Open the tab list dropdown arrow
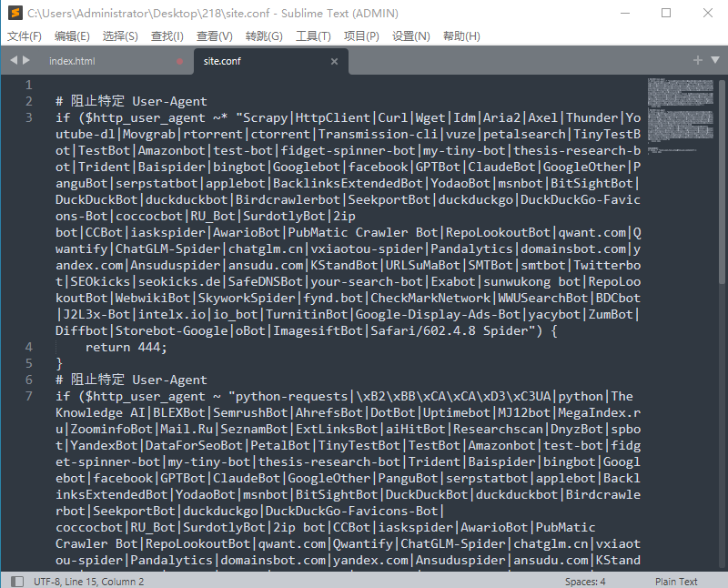The image size is (728, 588). pos(715,60)
